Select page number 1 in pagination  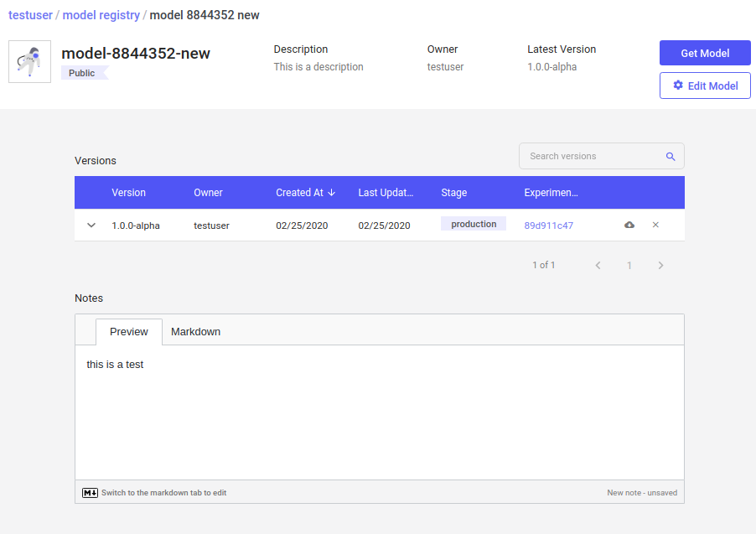(629, 265)
